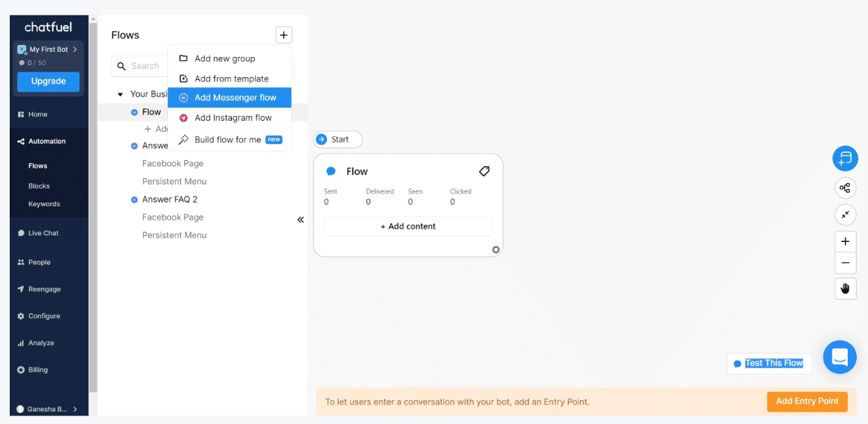
Task: Choose Build flow for me
Action: tap(230, 140)
